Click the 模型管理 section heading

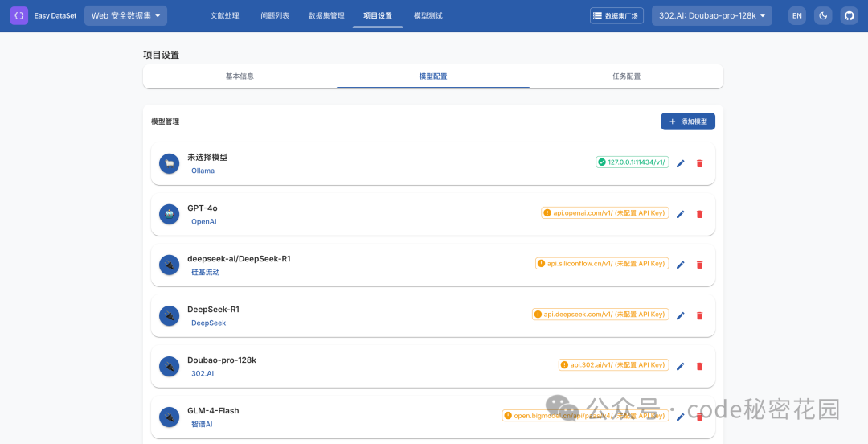pos(165,121)
